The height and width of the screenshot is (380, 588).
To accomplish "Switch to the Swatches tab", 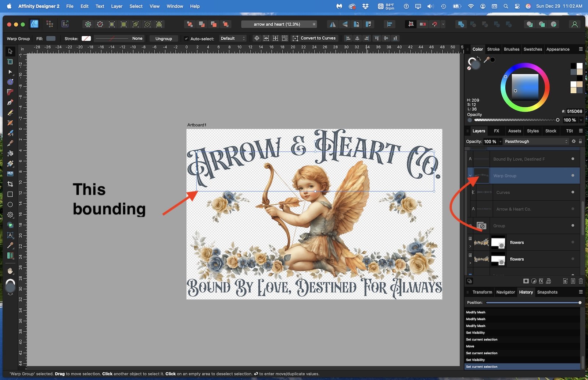I will tap(533, 49).
